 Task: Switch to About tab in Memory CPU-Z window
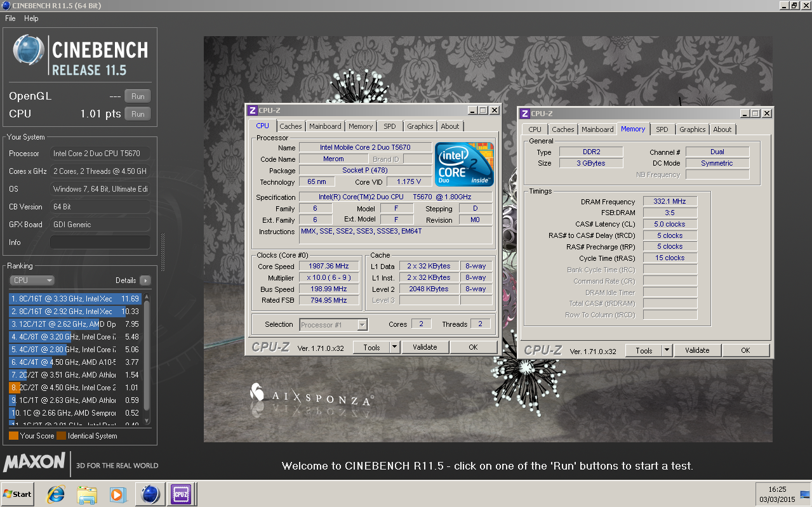722,129
